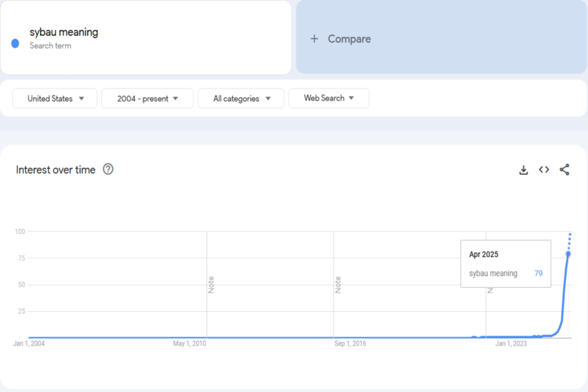Click the Note marker near May 1, 2010

click(x=211, y=285)
